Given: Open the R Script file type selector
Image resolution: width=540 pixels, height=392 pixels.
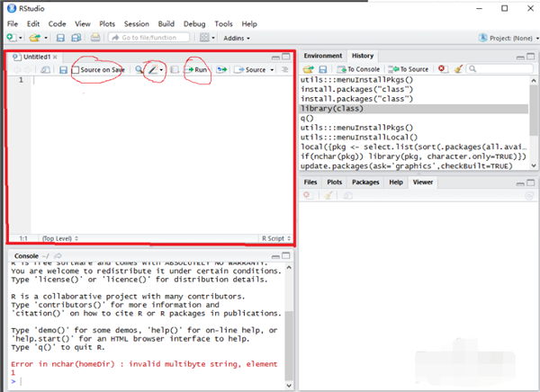Looking at the screenshot, I should [274, 238].
